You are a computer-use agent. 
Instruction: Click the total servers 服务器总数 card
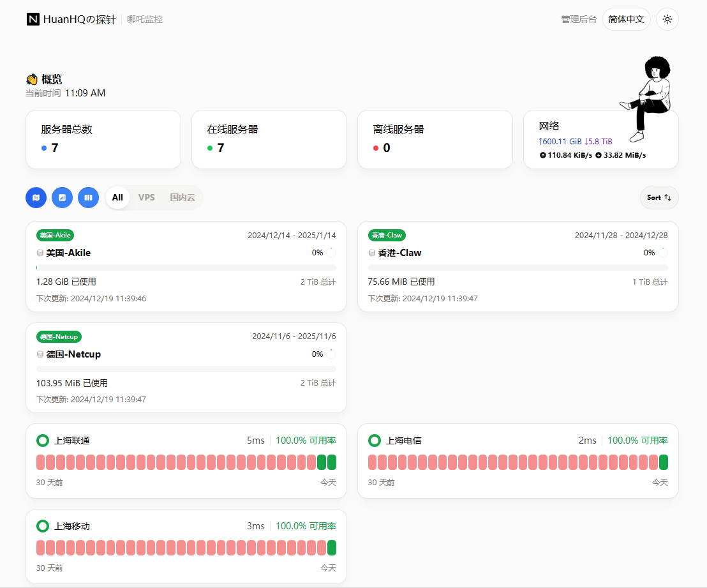pos(103,139)
